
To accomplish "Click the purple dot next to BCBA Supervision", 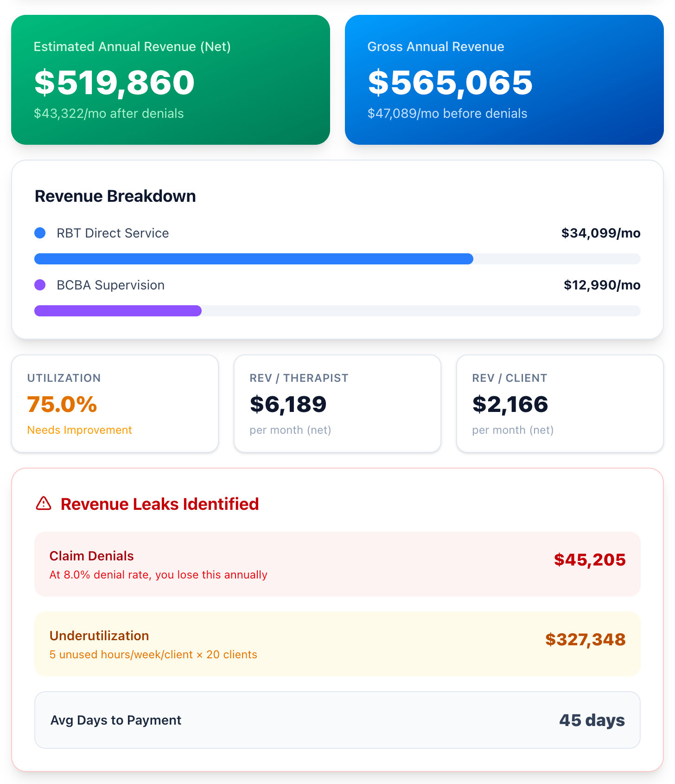I will (40, 285).
